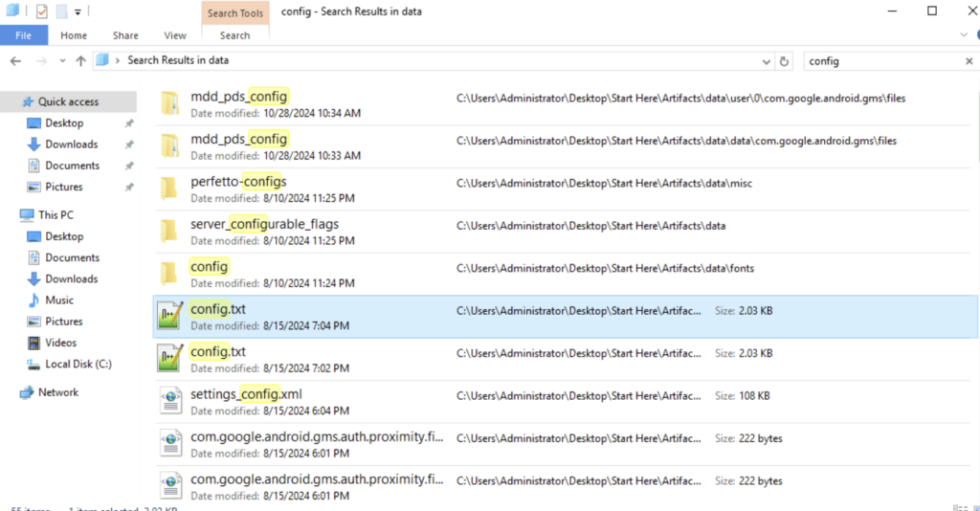Open the address bar history dropdown
Screen dimensions: 980x511
[x=766, y=60]
